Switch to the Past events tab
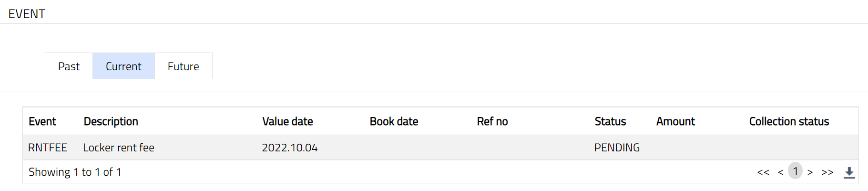Image resolution: width=868 pixels, height=191 pixels. tap(69, 66)
